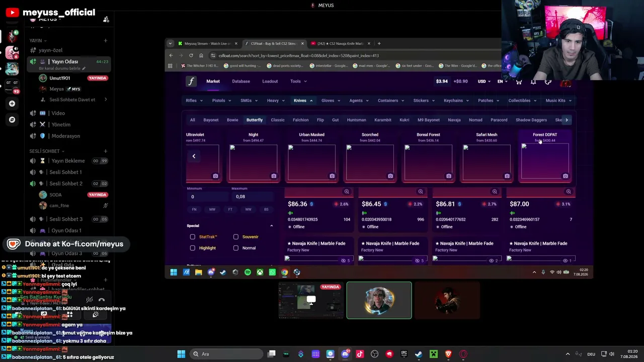Click the CSFloat logo icon

click(x=191, y=81)
